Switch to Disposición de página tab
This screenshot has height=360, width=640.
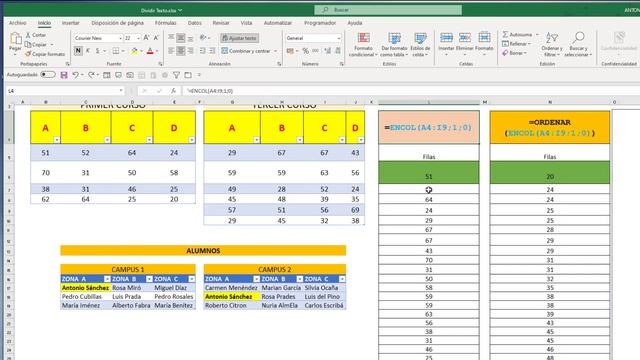pos(118,23)
